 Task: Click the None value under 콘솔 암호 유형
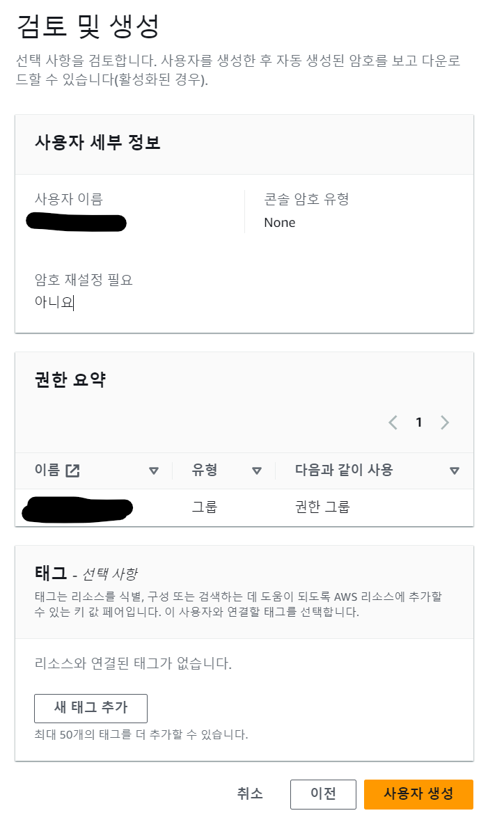280,223
